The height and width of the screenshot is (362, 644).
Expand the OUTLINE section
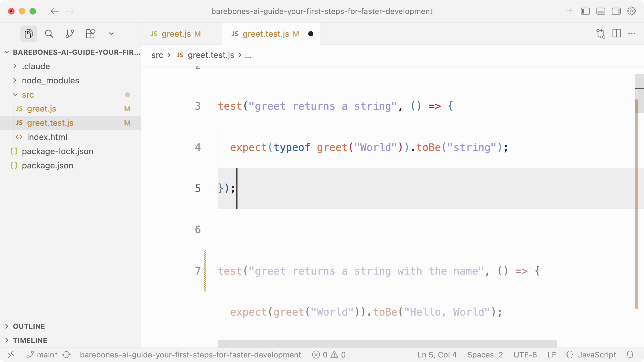[29, 326]
